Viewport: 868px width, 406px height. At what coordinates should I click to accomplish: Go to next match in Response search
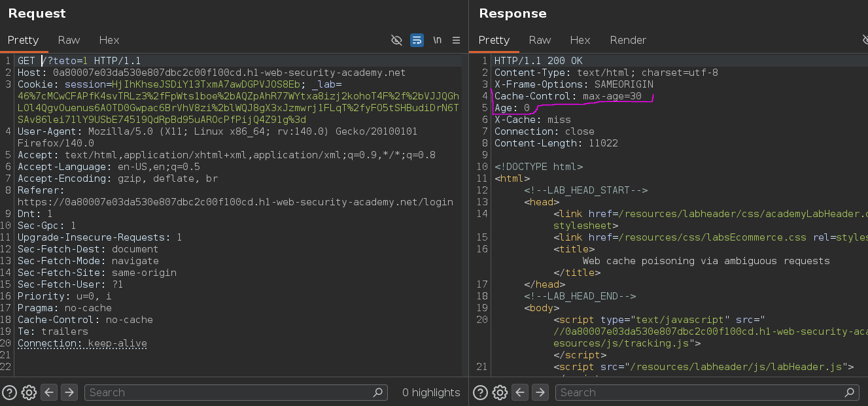(540, 392)
